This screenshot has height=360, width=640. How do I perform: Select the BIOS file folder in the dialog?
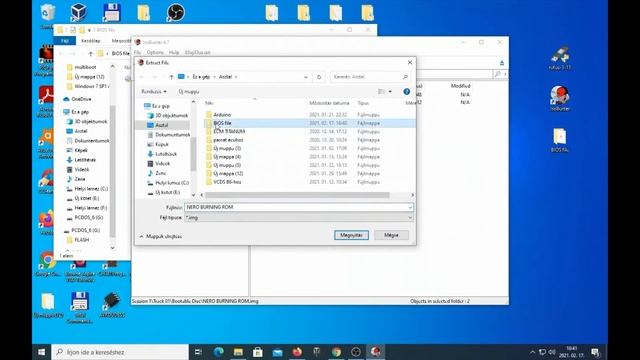coord(222,123)
